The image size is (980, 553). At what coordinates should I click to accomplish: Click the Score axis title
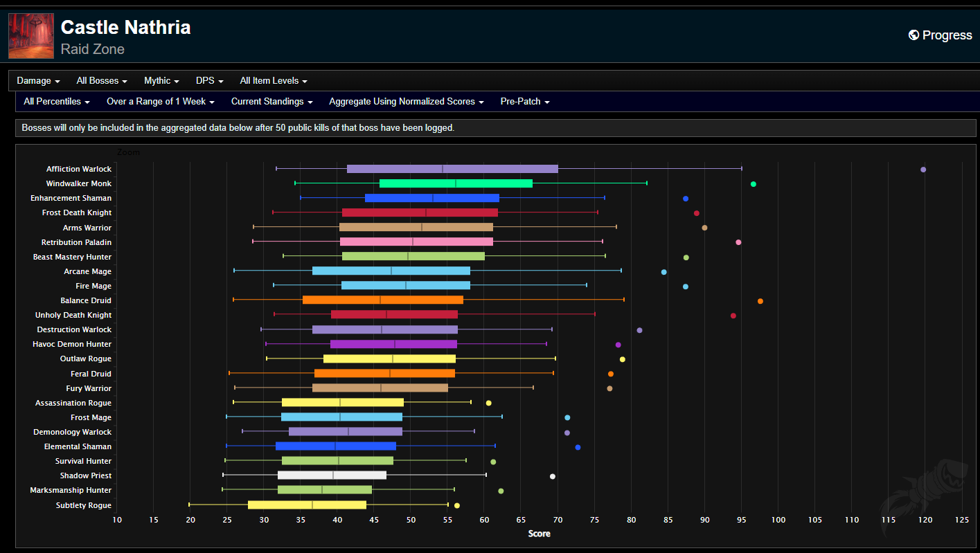click(539, 534)
